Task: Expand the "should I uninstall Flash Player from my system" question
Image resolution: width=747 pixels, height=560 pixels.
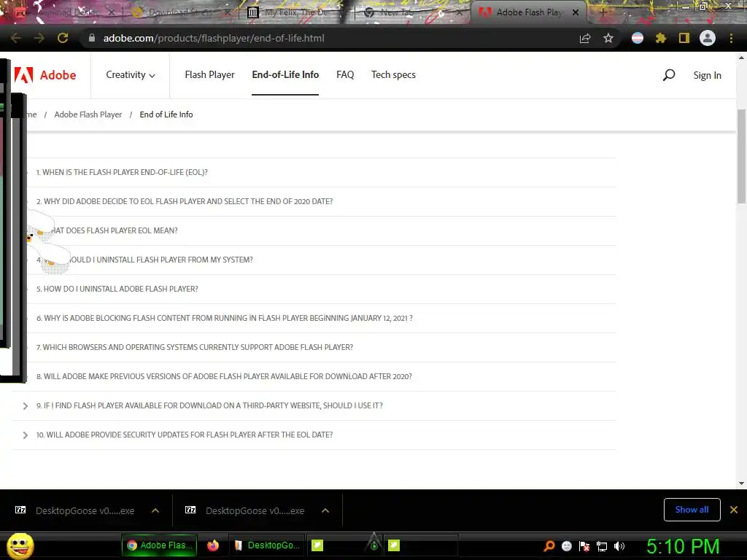Action: click(x=161, y=260)
